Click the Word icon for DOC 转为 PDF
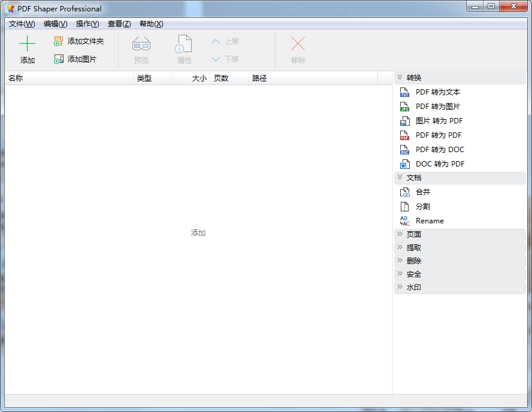The image size is (532, 412). [404, 164]
